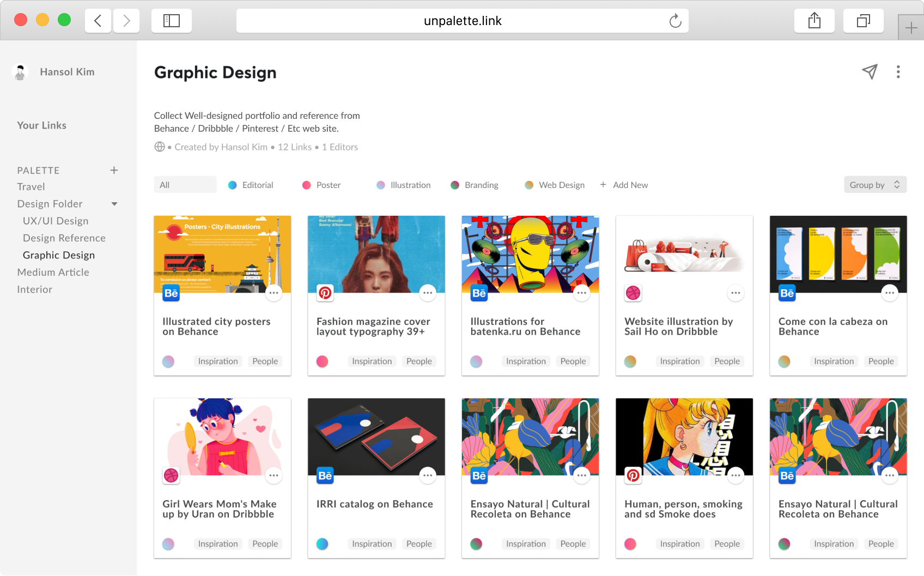Screen dimensions: 924x576
Task: Open options on Illustrations for batenka.ru card
Action: pos(582,293)
